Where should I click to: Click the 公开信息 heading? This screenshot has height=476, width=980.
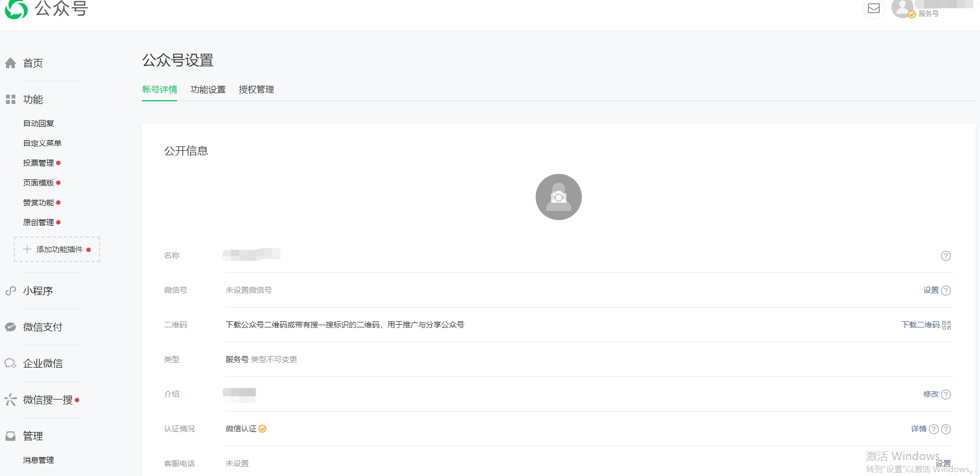pos(186,151)
